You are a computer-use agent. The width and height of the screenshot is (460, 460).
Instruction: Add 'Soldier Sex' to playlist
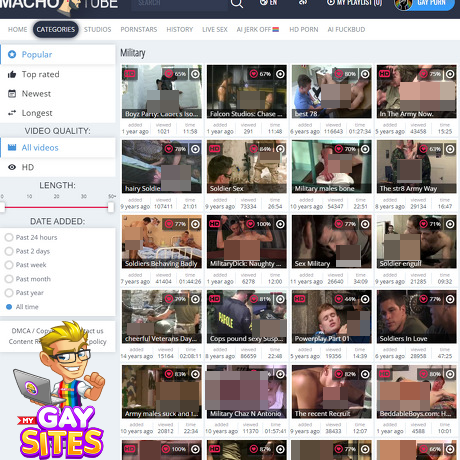[x=280, y=149]
